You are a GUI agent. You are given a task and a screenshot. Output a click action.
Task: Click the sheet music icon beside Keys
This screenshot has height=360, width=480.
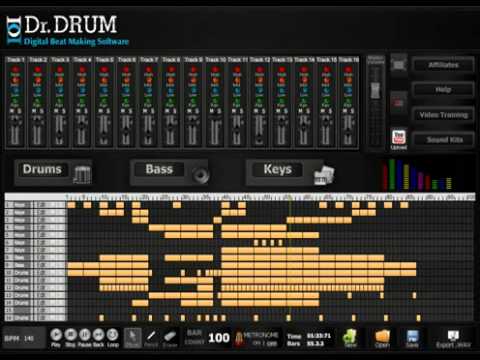[x=324, y=174]
